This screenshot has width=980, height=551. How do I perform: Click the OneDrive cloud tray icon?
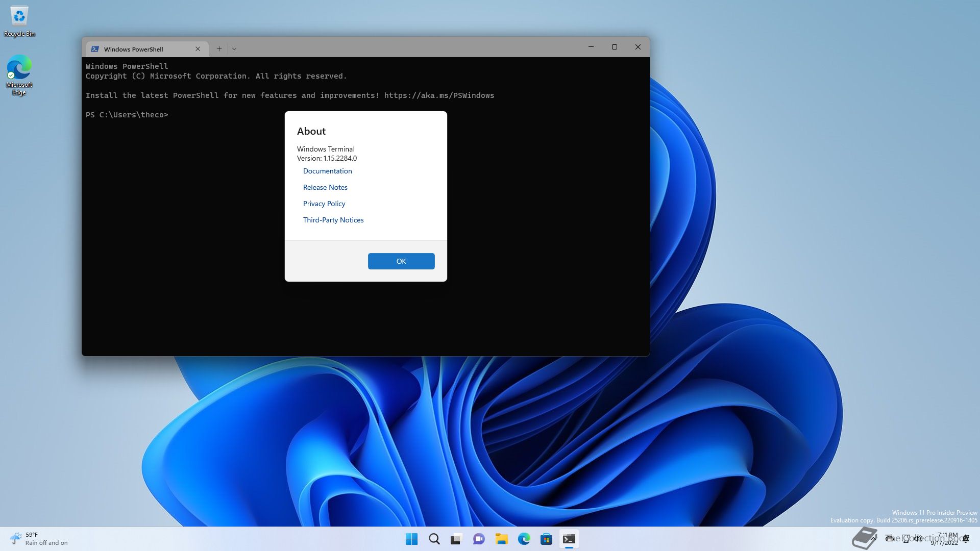890,538
